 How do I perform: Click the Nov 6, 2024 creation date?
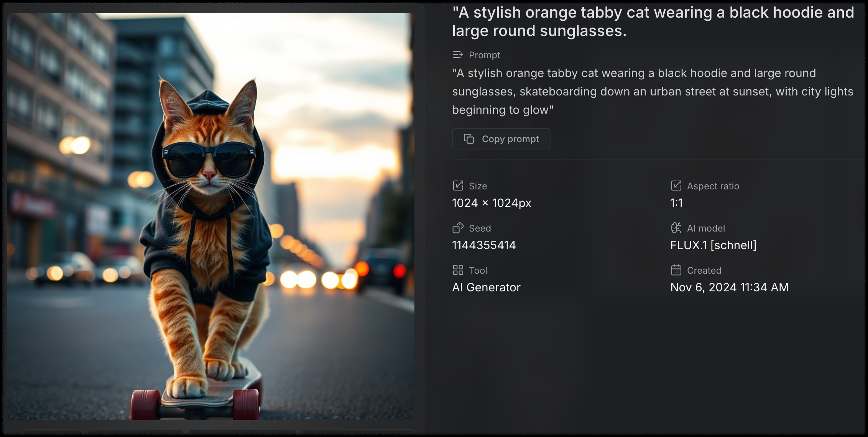pyautogui.click(x=729, y=287)
